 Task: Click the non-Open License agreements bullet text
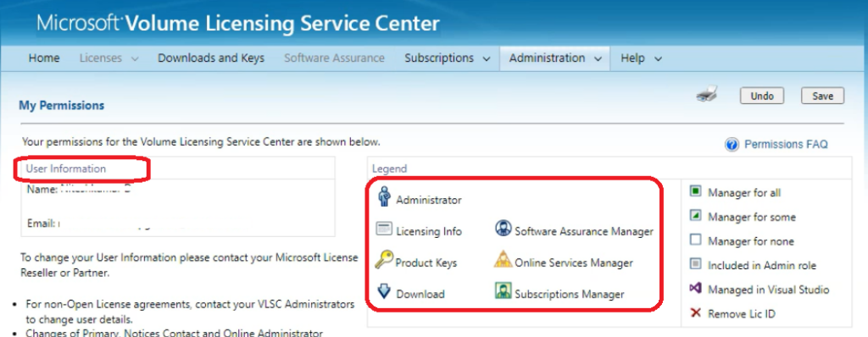click(190, 312)
